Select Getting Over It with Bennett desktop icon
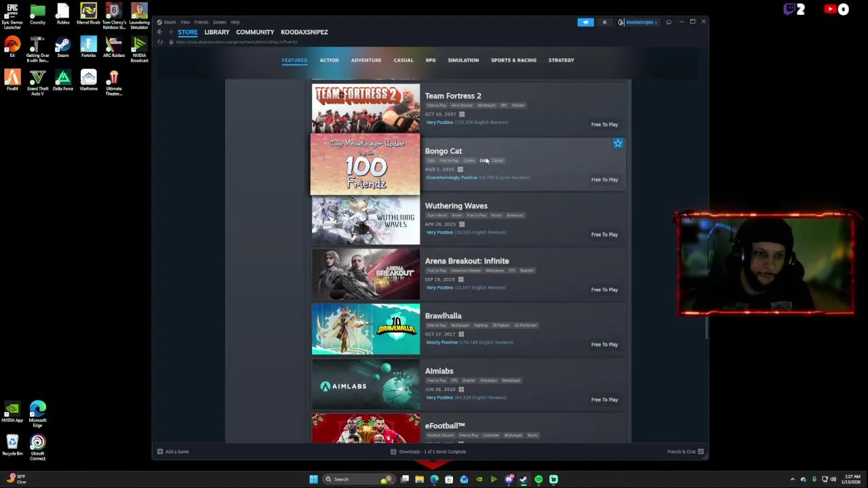The width and height of the screenshot is (868, 488). (x=37, y=49)
